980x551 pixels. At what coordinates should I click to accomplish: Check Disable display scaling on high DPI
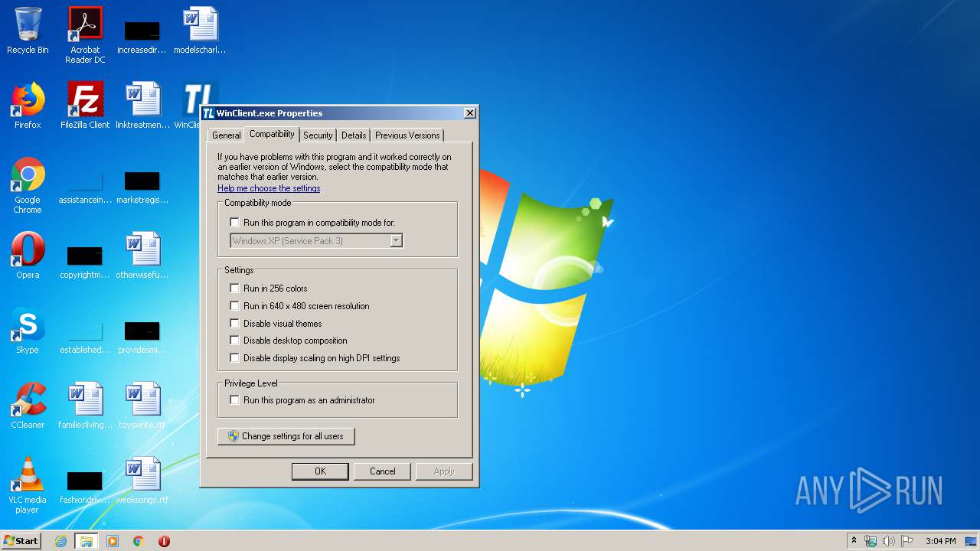(x=235, y=358)
